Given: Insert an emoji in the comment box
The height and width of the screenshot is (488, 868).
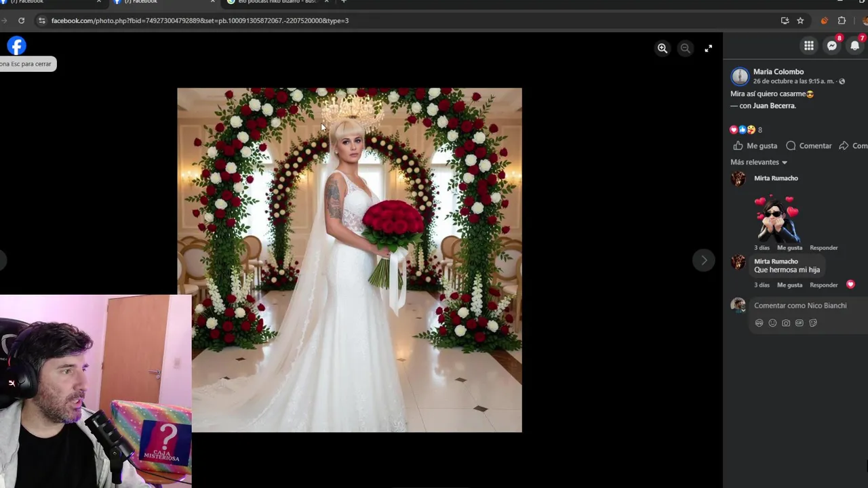Looking at the screenshot, I should [x=772, y=323].
